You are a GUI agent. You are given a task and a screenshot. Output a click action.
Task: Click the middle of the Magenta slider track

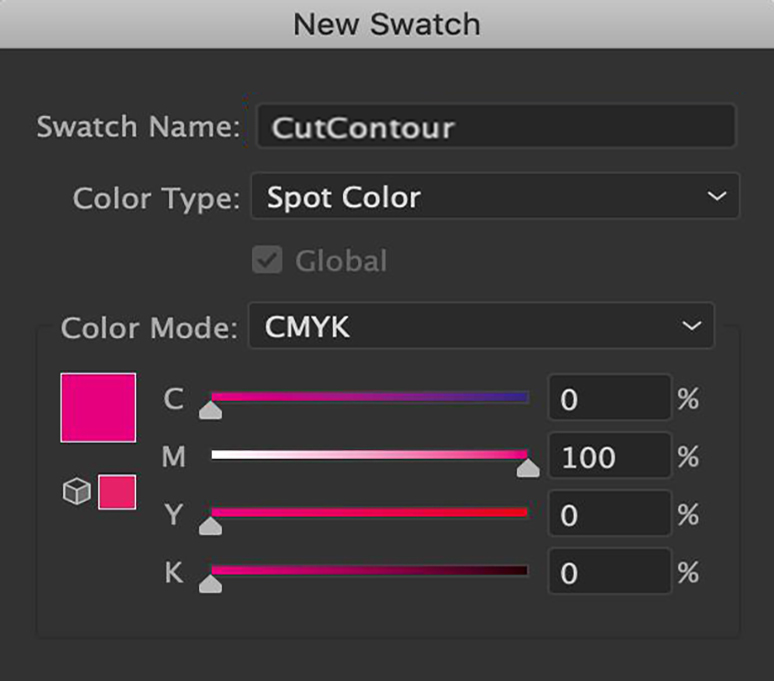(369, 455)
